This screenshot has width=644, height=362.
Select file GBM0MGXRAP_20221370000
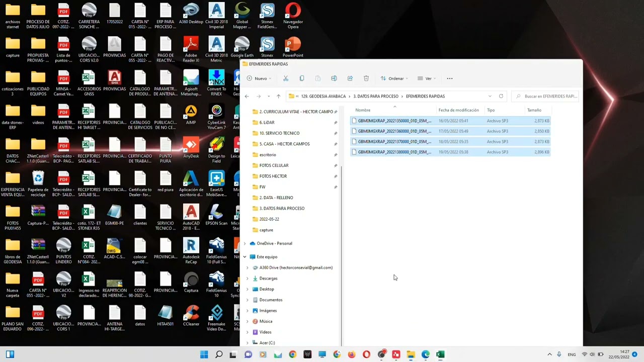coord(450,142)
